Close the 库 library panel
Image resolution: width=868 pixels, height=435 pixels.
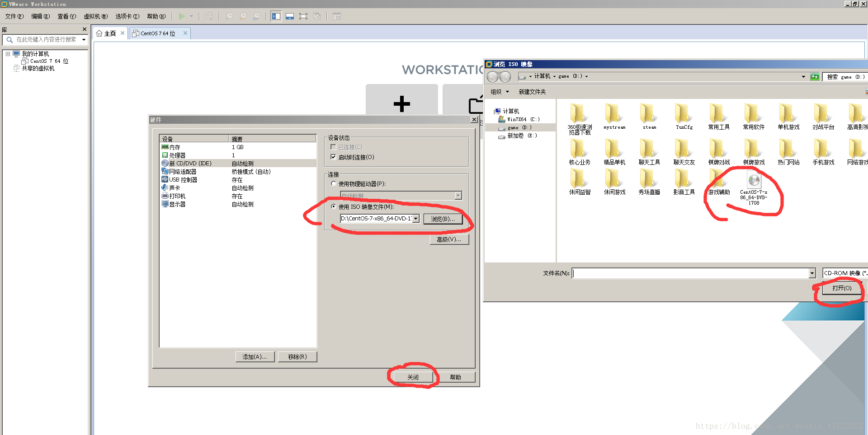click(85, 29)
